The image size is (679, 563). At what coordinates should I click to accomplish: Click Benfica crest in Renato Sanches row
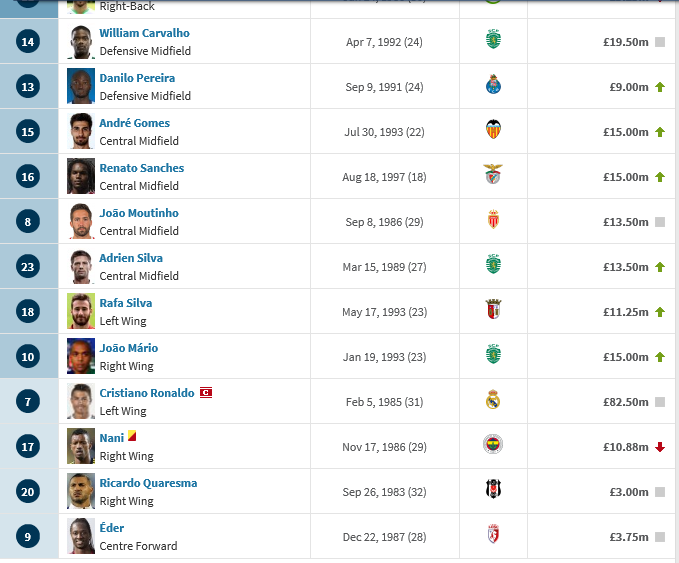tap(493, 174)
